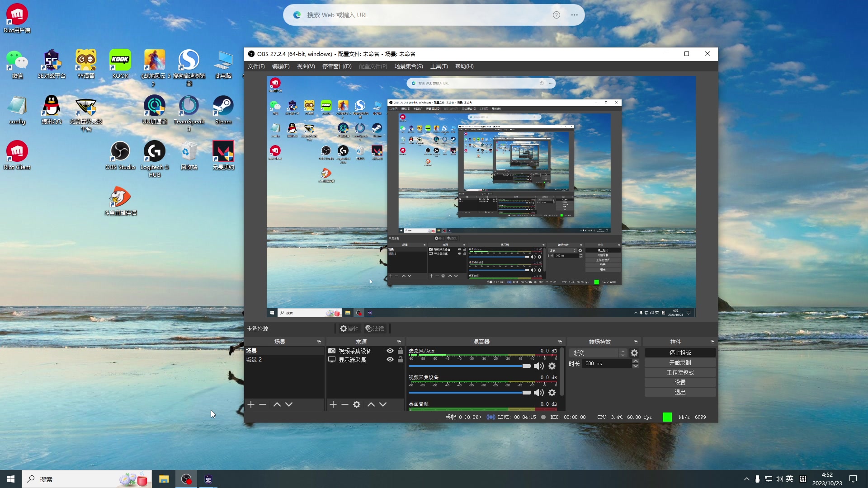Open OBS 设置 settings button
The width and height of the screenshot is (868, 488).
(680, 383)
